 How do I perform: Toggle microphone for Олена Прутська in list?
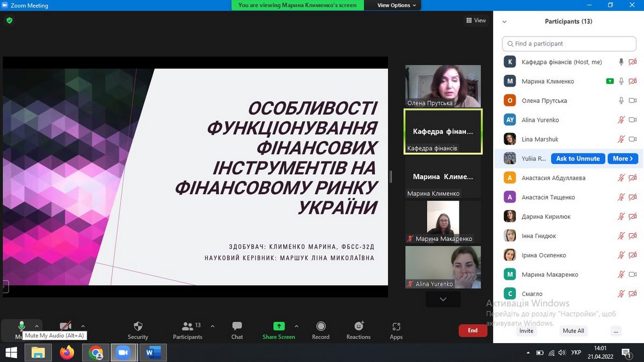tap(621, 101)
